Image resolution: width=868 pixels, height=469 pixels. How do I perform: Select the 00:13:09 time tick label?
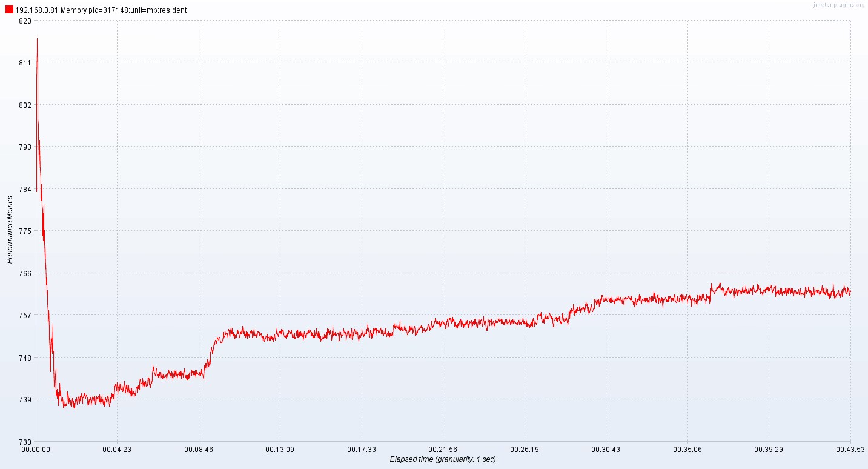point(280,448)
